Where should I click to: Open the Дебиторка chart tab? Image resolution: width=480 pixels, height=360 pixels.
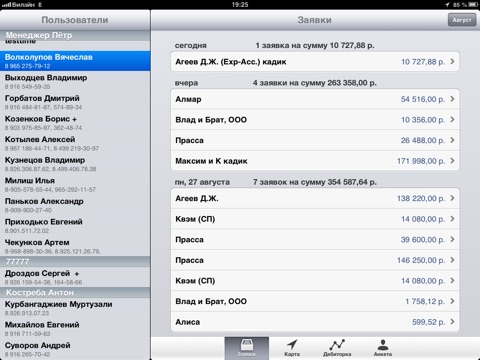[x=337, y=348]
